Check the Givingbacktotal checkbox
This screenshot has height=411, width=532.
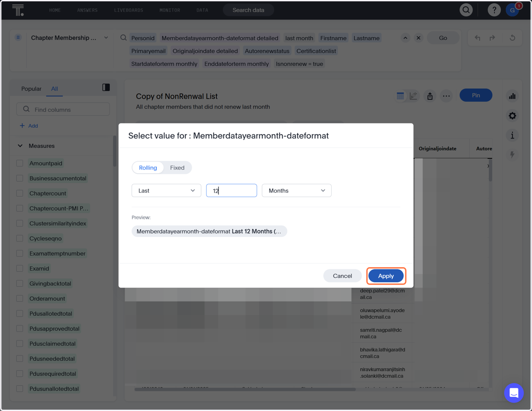tap(20, 284)
